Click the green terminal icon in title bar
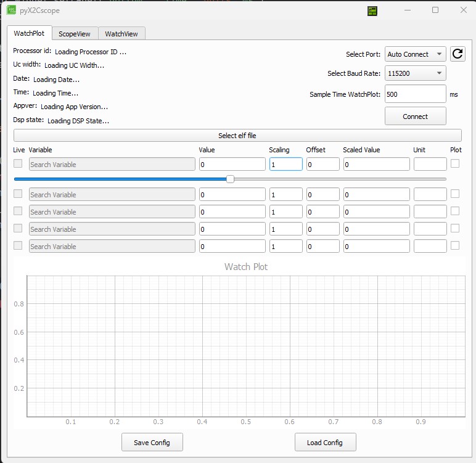Viewport: 476px width, 463px height. (x=372, y=11)
